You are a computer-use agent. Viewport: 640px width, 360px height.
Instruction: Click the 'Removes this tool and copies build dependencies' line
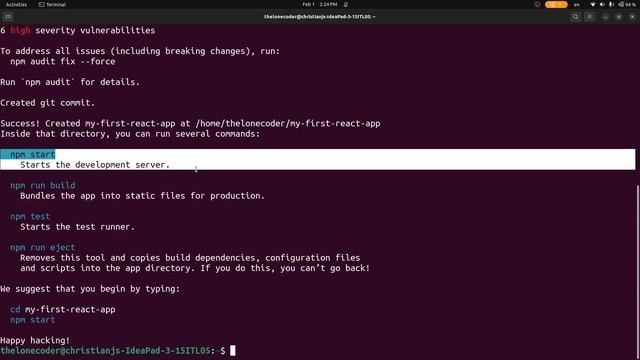[x=190, y=258]
